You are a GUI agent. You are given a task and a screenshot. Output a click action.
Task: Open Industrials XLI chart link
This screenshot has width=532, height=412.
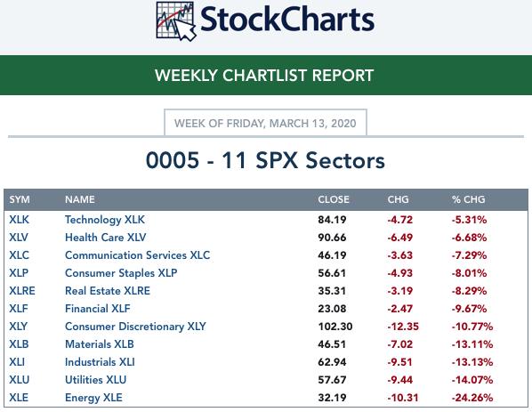coord(100,362)
